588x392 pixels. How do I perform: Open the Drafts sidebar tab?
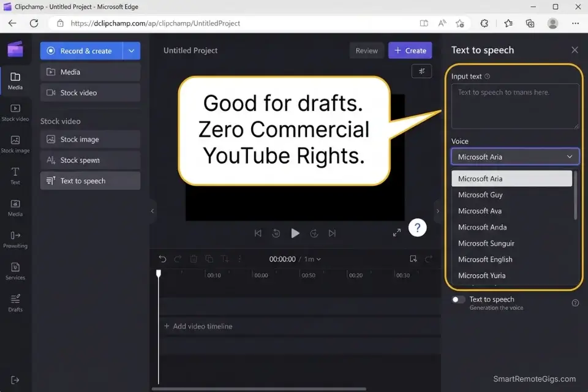click(x=15, y=303)
